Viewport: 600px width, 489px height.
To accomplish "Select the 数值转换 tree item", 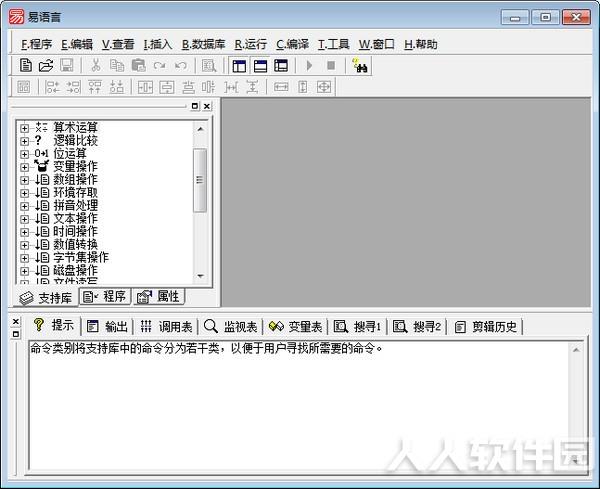I will [75, 244].
